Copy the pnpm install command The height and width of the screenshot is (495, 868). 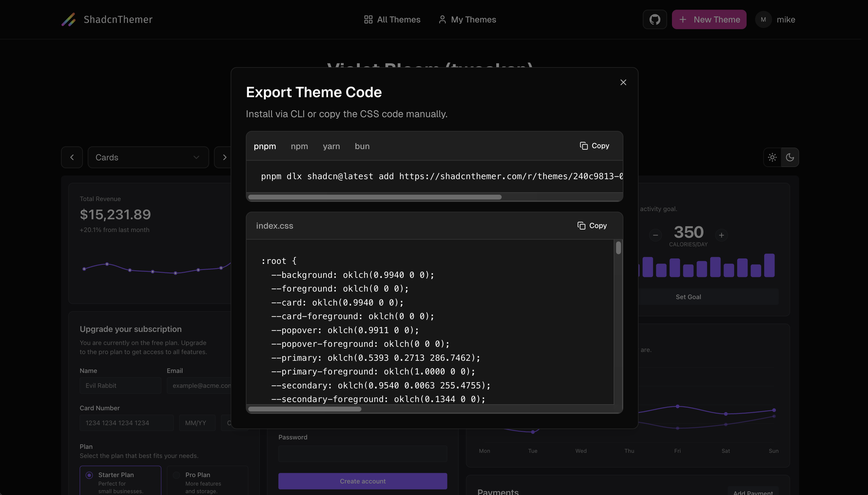[595, 146]
